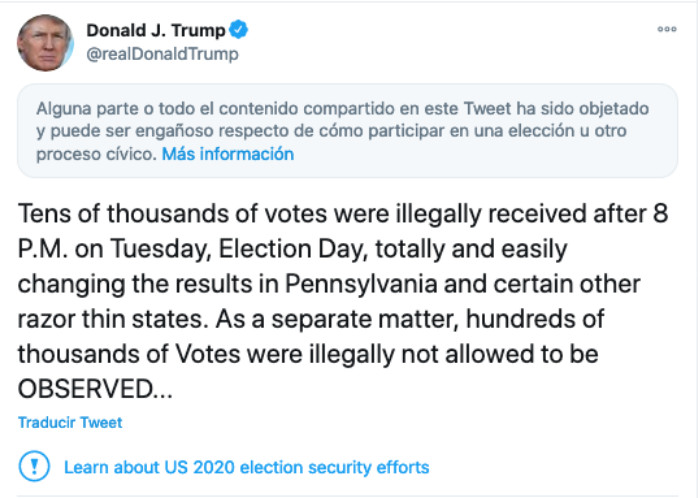
Task: Follow the "Más información" link
Action: pyautogui.click(x=228, y=154)
